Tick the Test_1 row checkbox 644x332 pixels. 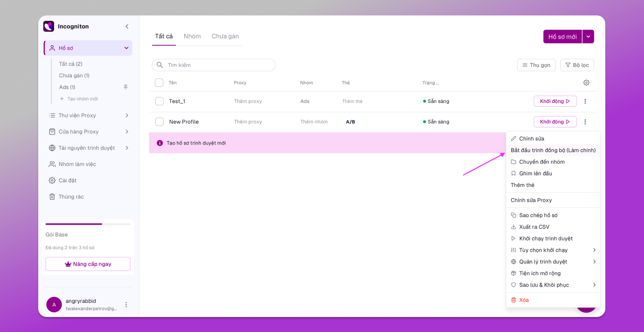pyautogui.click(x=159, y=101)
